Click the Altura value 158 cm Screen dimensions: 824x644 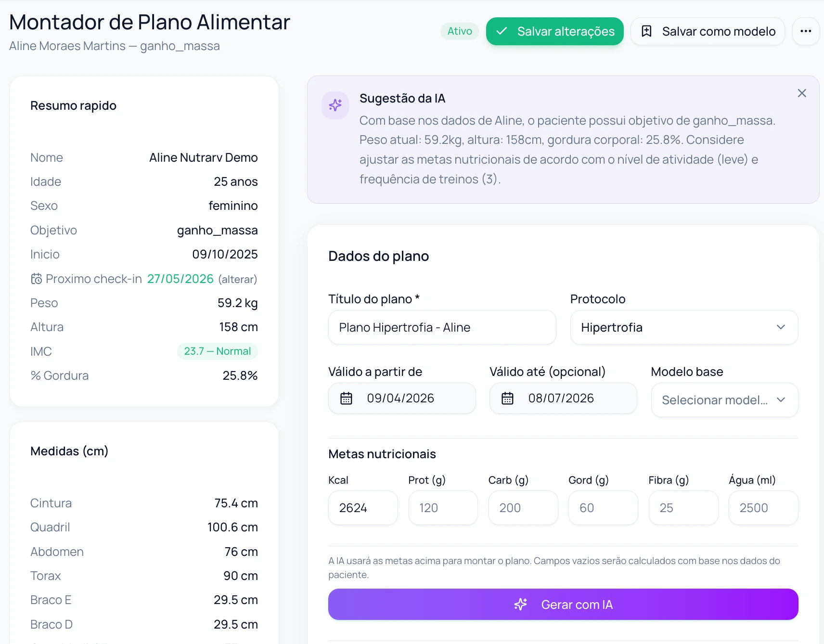click(239, 327)
